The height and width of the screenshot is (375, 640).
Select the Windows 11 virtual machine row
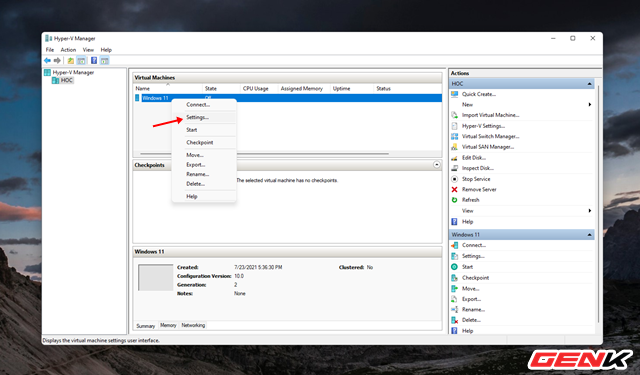point(288,98)
